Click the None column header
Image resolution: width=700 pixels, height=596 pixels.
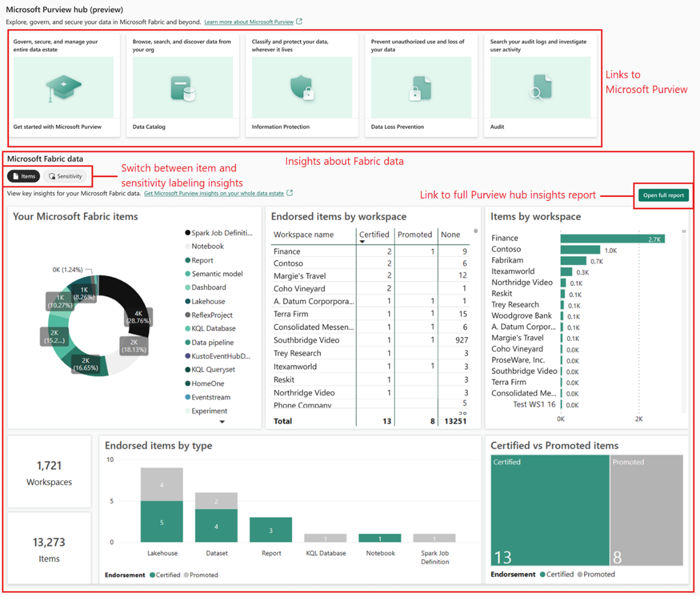pyautogui.click(x=450, y=235)
